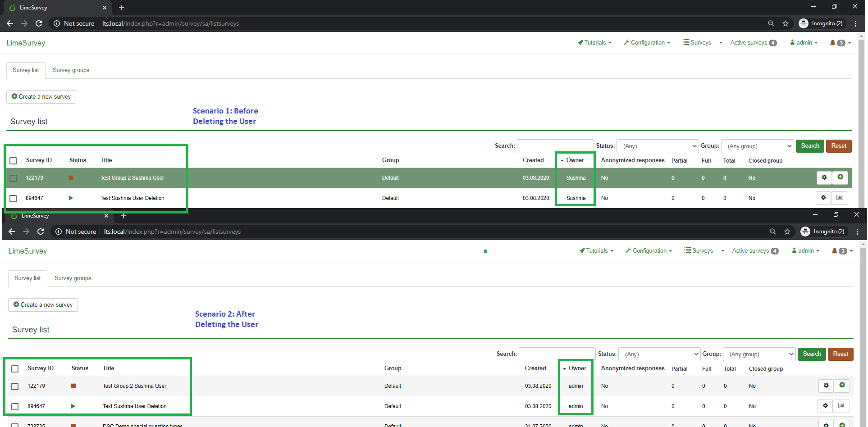
Task: Expand the Group filter dropdown in Scenario 2 window
Action: 759,354
